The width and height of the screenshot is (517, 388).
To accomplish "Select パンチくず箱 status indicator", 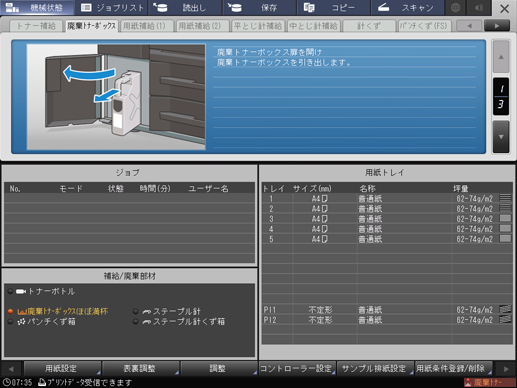I will point(10,321).
